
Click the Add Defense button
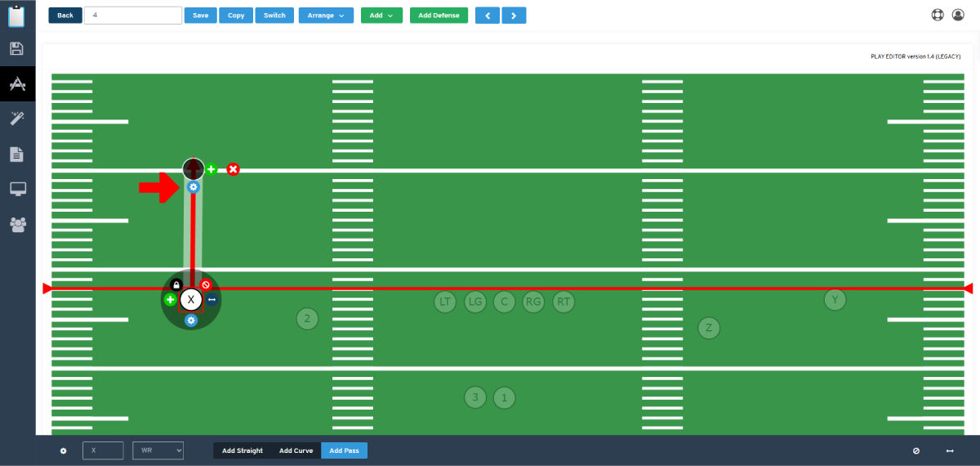pyautogui.click(x=439, y=16)
